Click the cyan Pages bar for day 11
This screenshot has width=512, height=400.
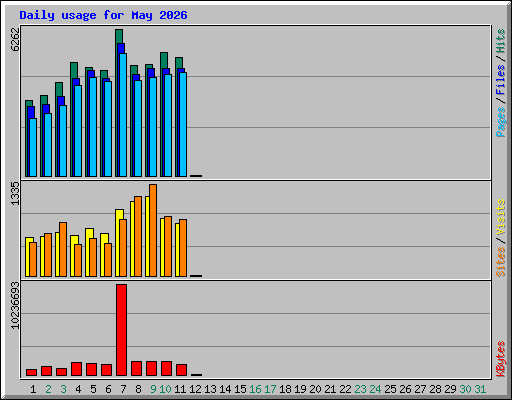183,124
